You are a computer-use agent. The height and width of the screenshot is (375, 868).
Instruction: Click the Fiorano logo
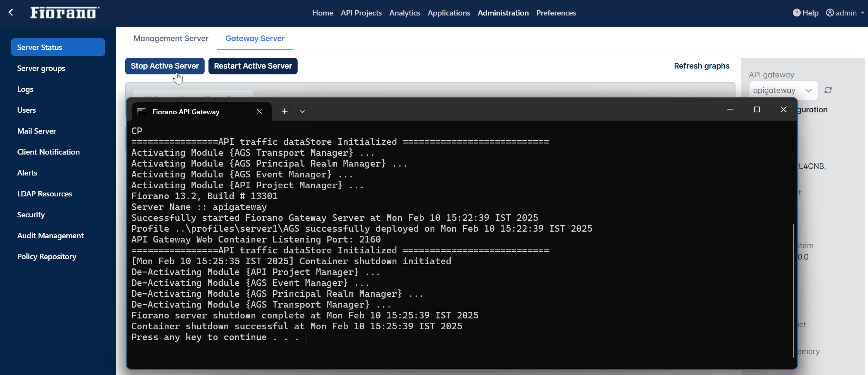(65, 13)
